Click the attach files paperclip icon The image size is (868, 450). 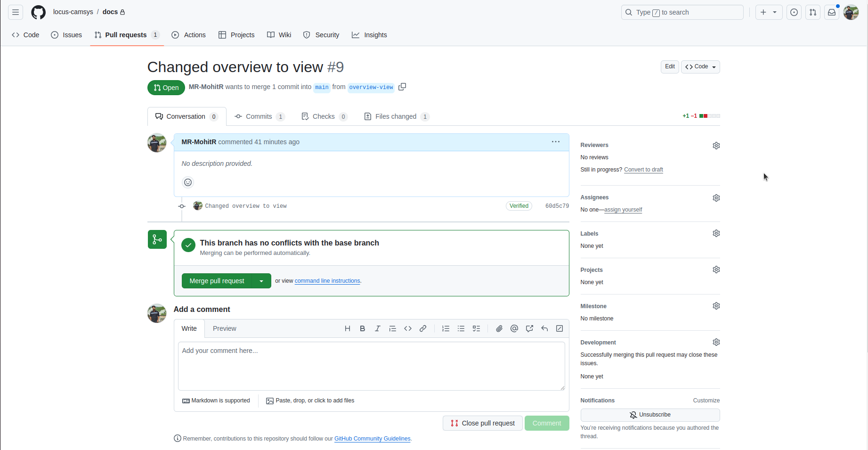click(x=499, y=328)
